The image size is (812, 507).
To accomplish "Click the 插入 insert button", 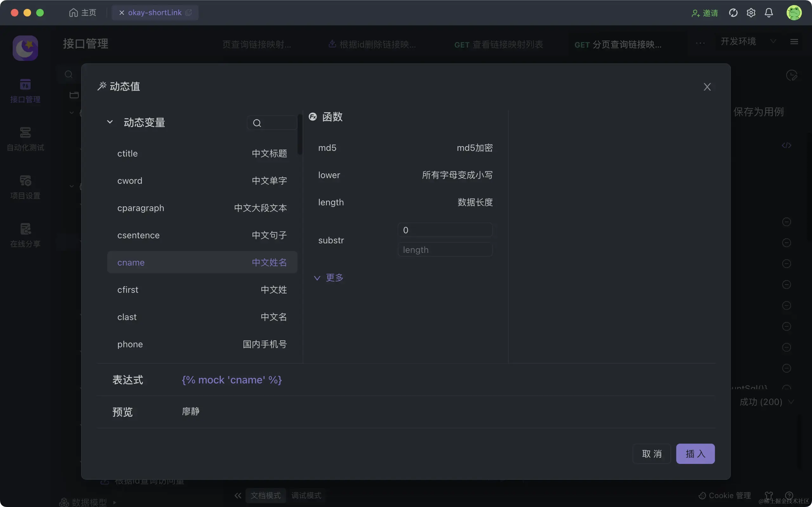I will coord(695,454).
